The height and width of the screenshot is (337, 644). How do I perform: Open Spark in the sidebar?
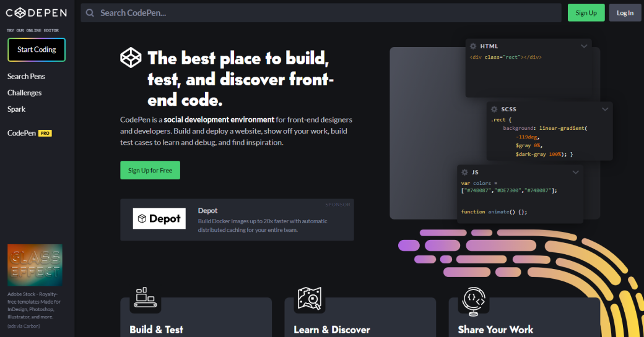coord(17,109)
